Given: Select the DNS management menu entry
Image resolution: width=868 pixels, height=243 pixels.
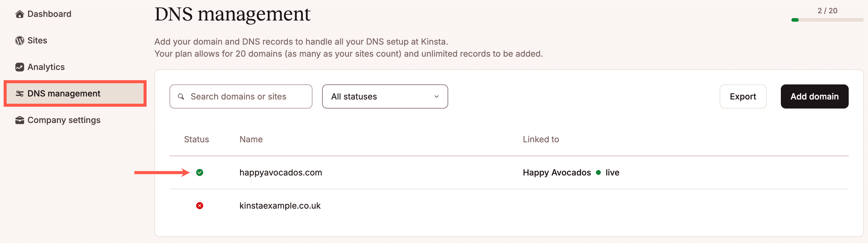Looking at the screenshot, I should [64, 93].
